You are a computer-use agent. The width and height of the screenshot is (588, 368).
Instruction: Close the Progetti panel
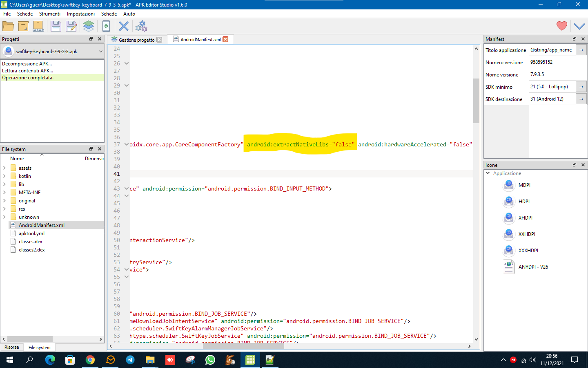(100, 39)
